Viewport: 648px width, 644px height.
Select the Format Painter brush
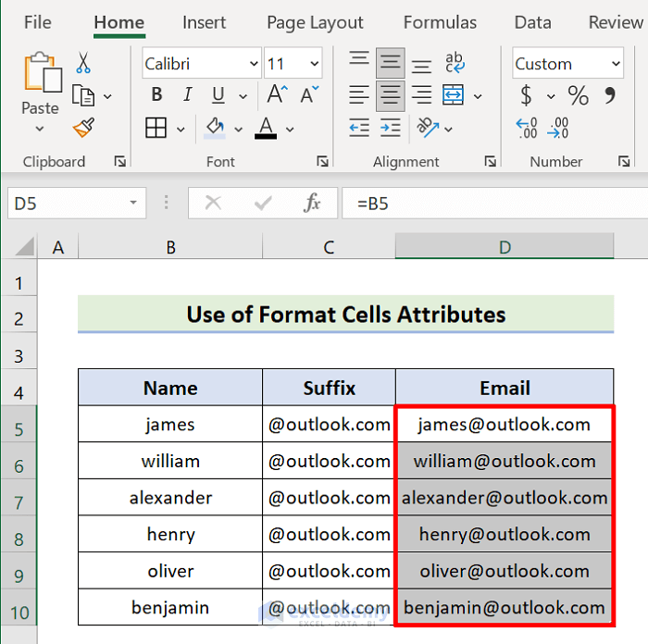point(83,128)
